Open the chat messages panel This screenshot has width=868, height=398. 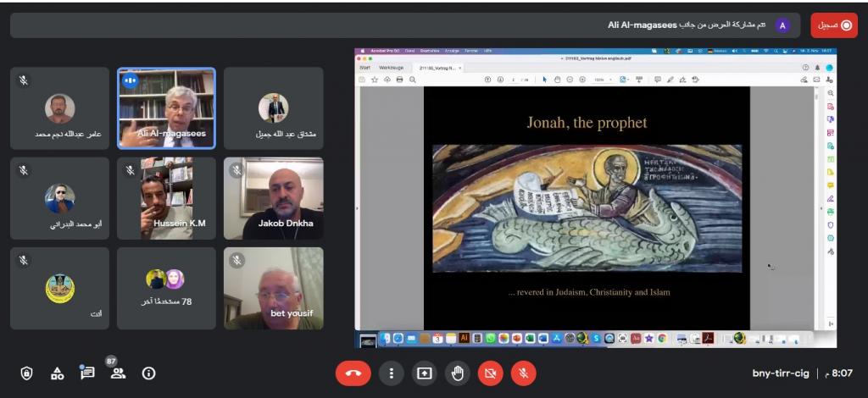click(x=87, y=373)
